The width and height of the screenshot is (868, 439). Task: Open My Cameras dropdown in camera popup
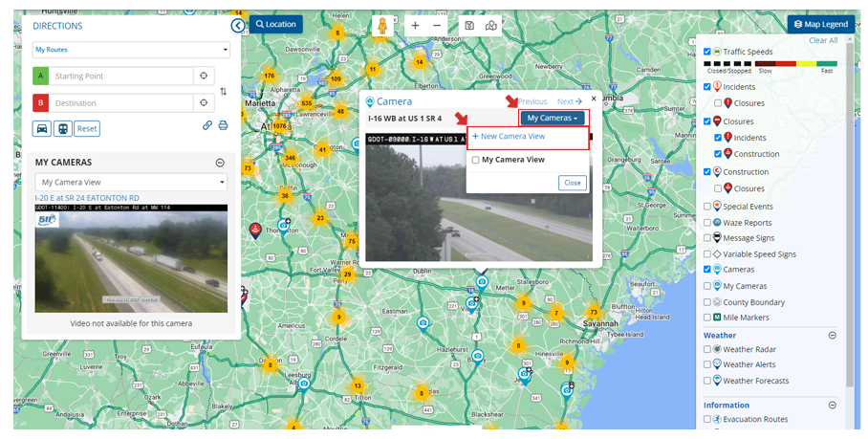click(x=553, y=118)
